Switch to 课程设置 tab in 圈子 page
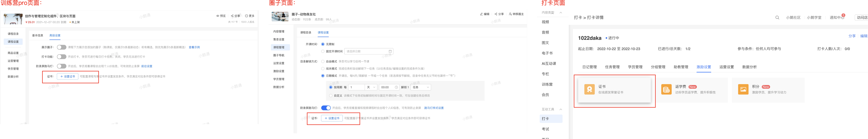 tap(323, 33)
